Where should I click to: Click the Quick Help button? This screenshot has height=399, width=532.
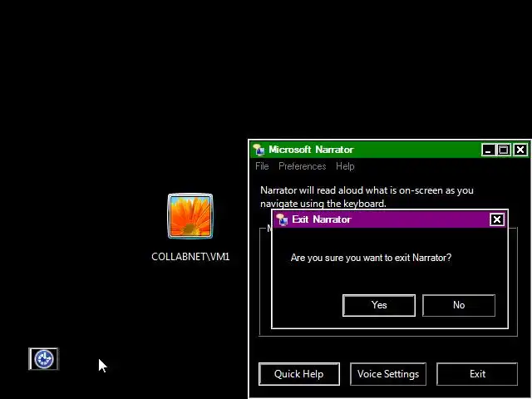(x=299, y=374)
